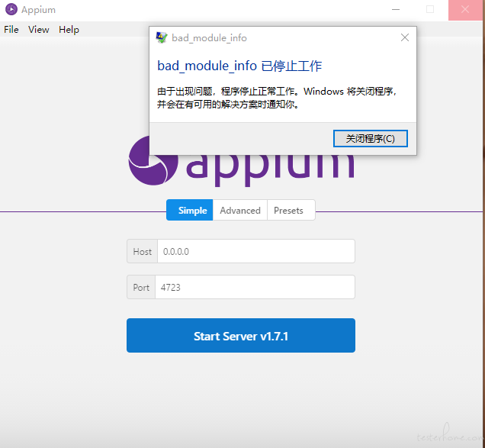
Task: Minimize the Appium window
Action: point(396,10)
